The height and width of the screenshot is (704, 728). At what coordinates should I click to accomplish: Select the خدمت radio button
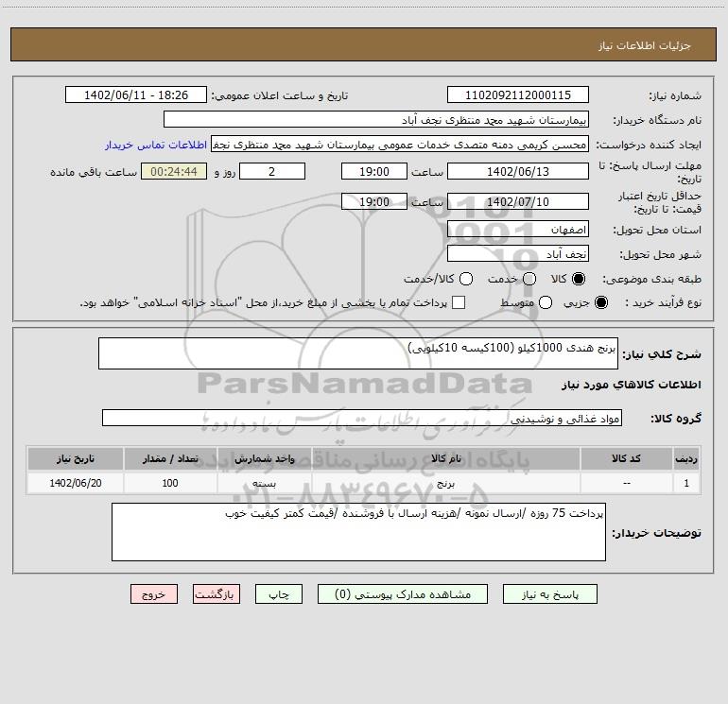(x=529, y=279)
